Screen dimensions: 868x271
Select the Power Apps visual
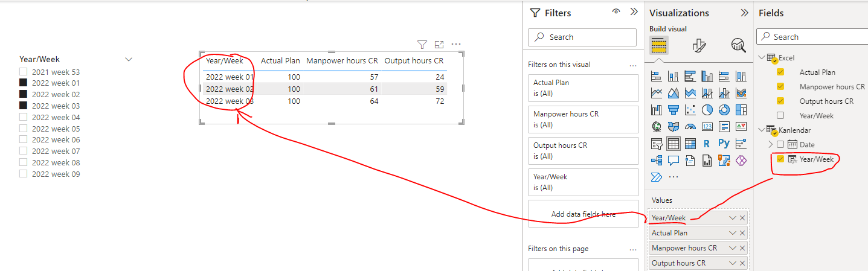pos(741,161)
